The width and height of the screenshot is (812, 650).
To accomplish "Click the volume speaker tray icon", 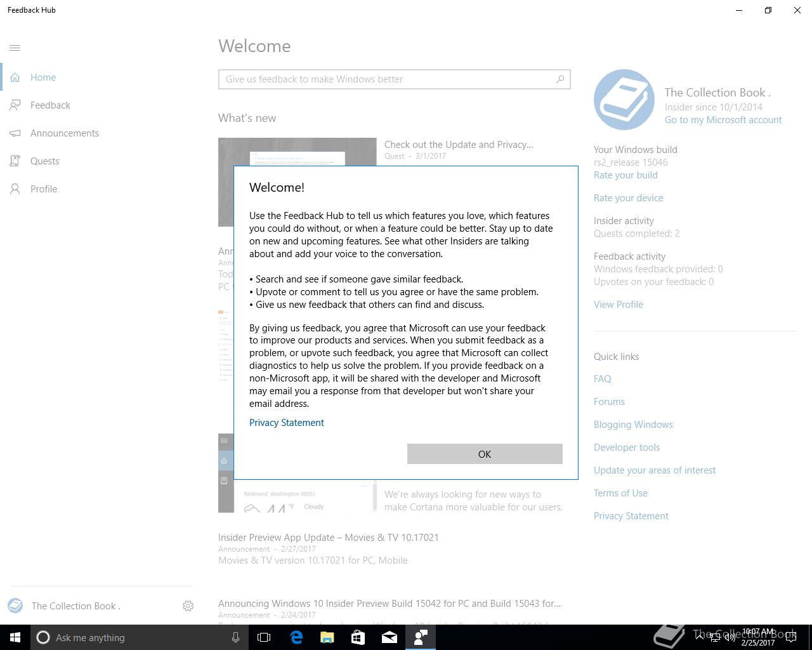I will [730, 637].
